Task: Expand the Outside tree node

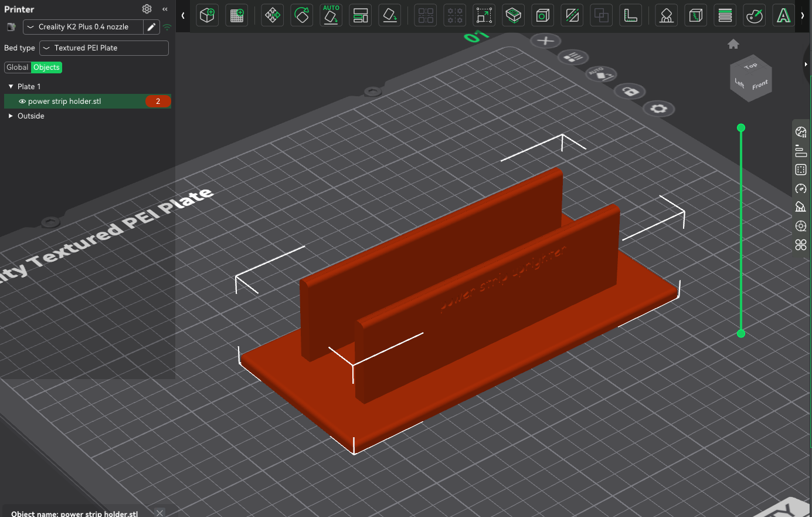Action: coord(11,116)
